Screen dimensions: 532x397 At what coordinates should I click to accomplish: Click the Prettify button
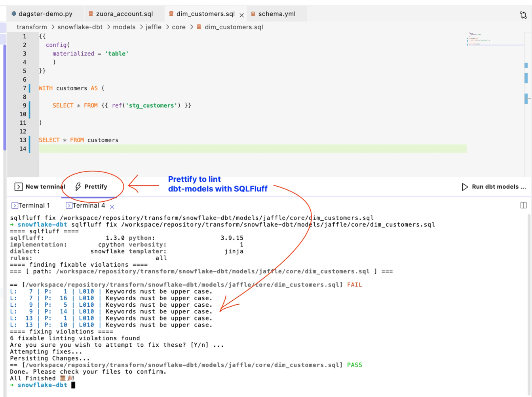point(91,187)
